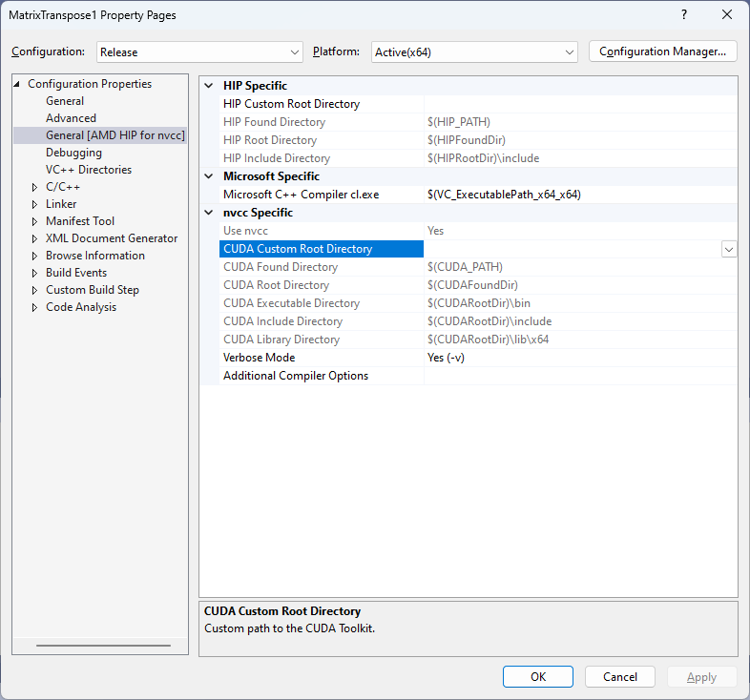Viewport: 750px width, 700px height.
Task: Collapse the Microsoft Specific section
Action: point(209,176)
